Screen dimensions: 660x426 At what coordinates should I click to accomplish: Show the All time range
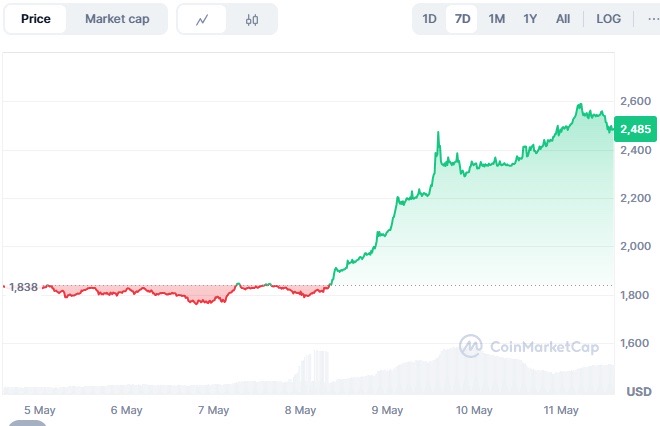[563, 19]
